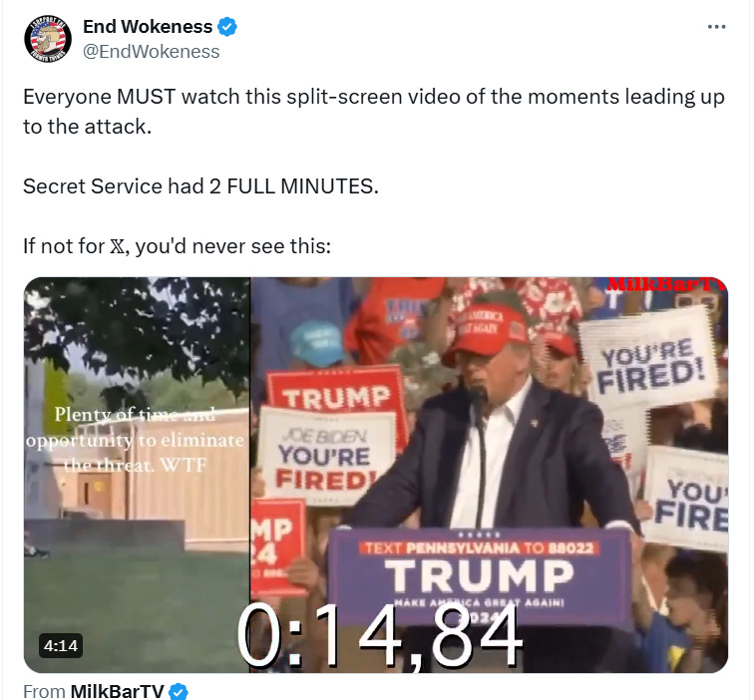Click the 'From' label below the video

44,691
